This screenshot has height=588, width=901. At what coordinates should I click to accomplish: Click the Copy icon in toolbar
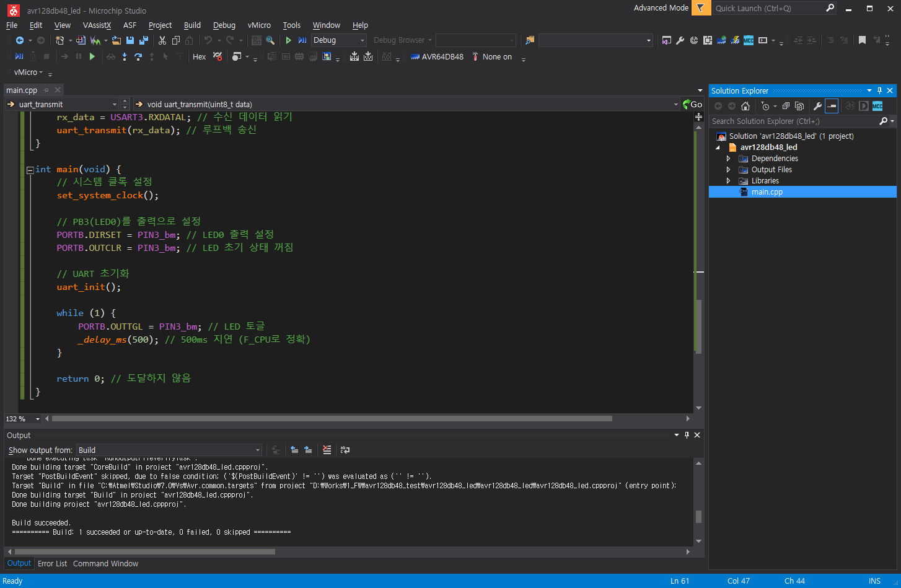click(176, 40)
